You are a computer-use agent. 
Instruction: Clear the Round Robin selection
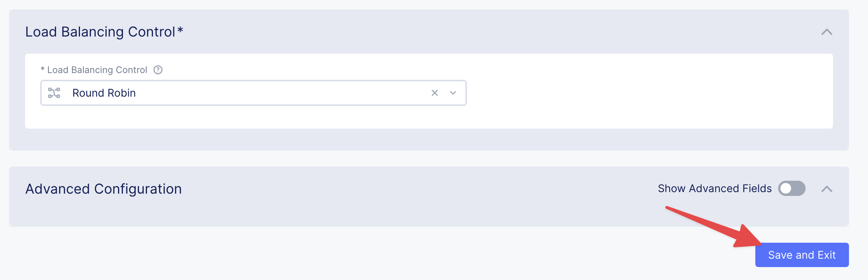pos(434,93)
